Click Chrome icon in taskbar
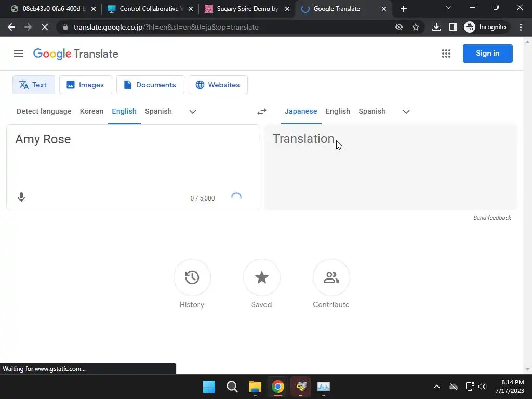 point(278,387)
